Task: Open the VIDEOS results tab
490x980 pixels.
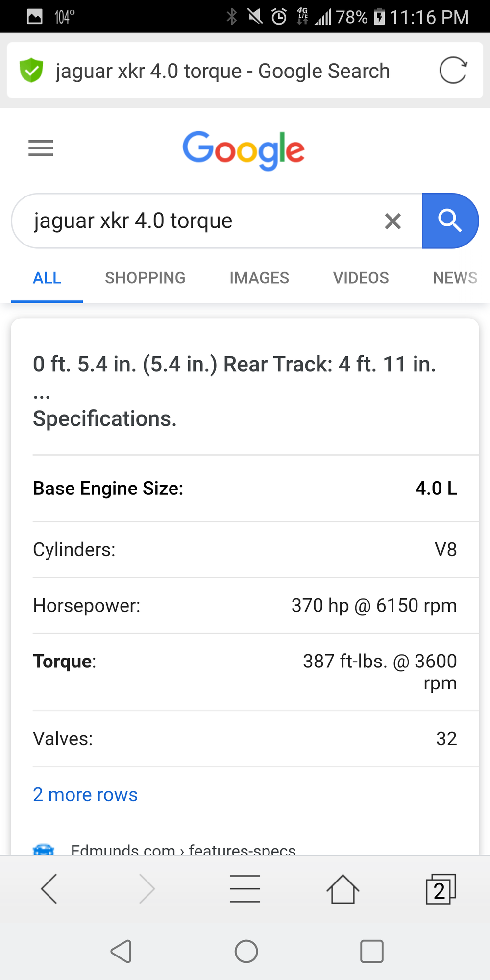Action: pyautogui.click(x=361, y=278)
